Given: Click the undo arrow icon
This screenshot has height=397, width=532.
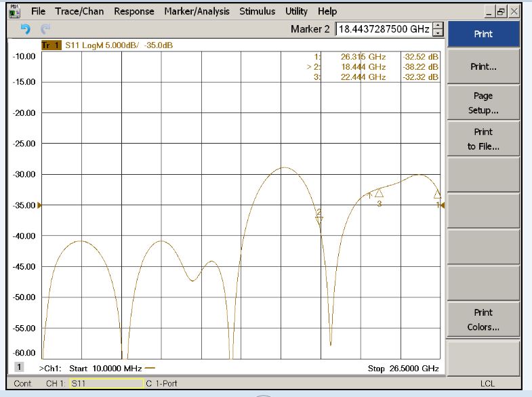Looking at the screenshot, I should pos(26,29).
